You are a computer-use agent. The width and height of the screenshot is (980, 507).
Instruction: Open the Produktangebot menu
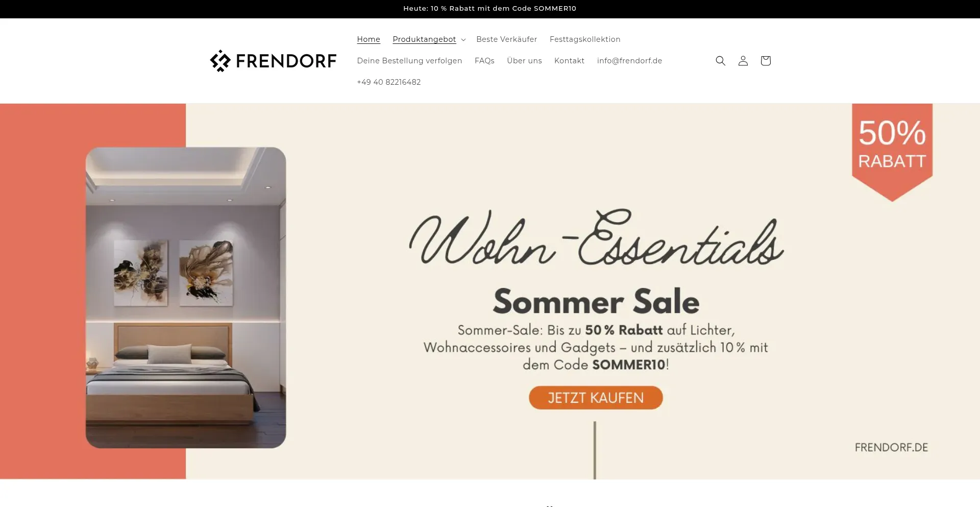[x=424, y=39]
